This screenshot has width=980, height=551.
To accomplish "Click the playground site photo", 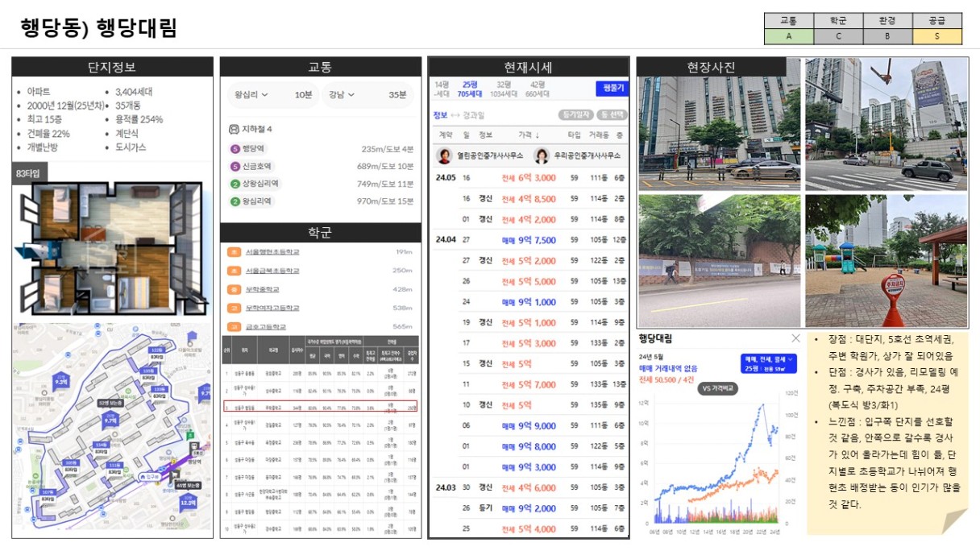I will 886,260.
